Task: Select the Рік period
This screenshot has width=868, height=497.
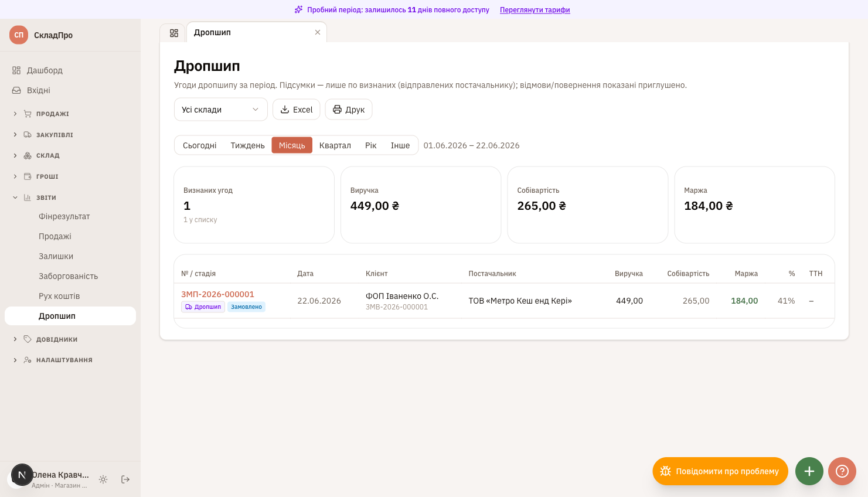Action: [371, 145]
